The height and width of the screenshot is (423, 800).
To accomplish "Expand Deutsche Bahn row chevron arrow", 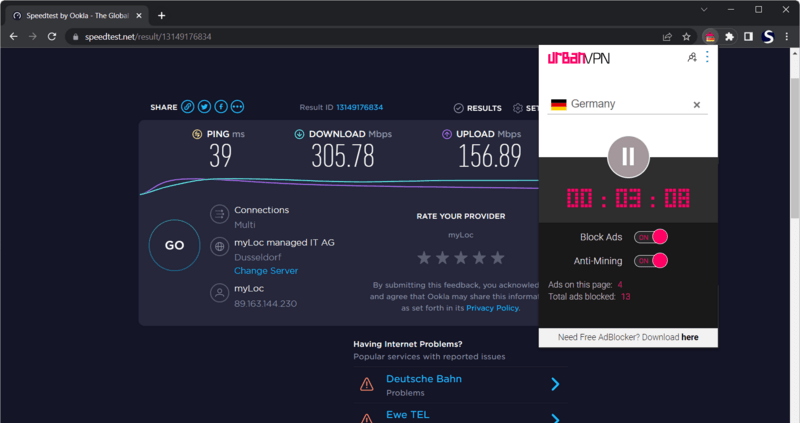I will tap(555, 384).
